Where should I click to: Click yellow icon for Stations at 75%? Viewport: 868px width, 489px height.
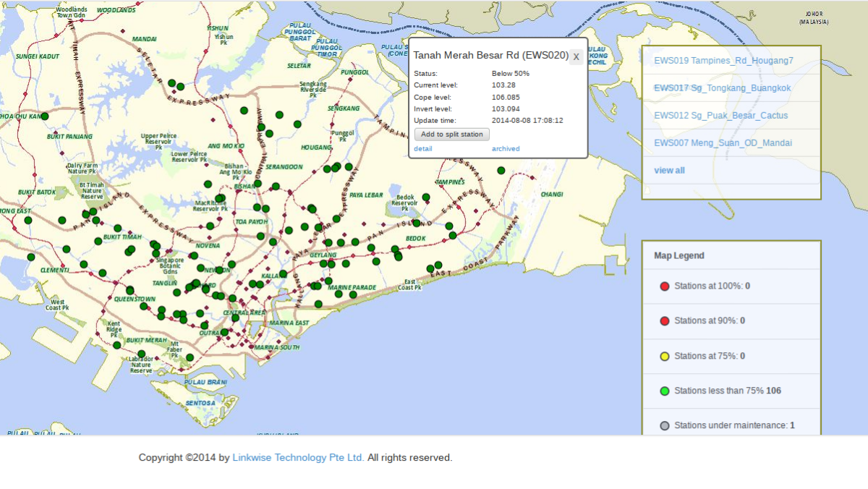665,356
